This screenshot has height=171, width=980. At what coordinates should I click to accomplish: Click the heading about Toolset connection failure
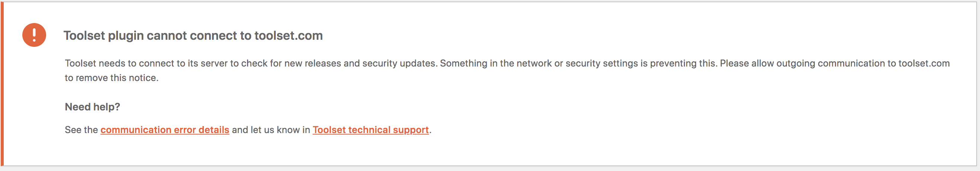click(193, 36)
